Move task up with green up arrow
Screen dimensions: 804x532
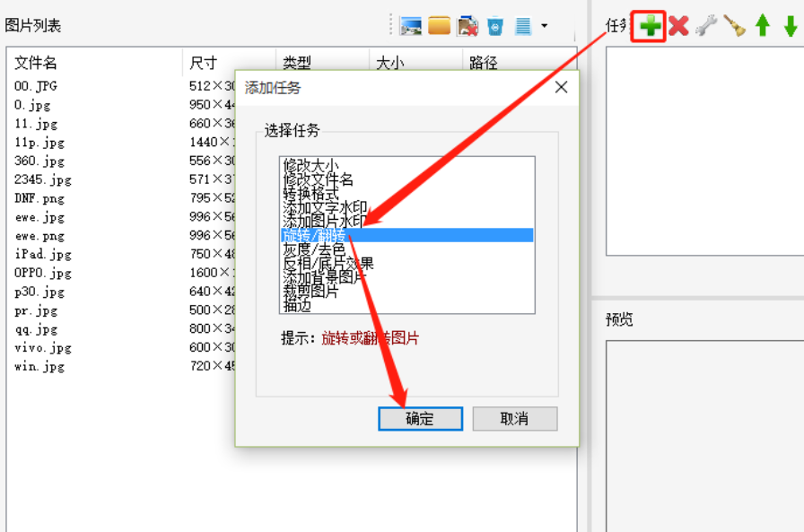[763, 26]
